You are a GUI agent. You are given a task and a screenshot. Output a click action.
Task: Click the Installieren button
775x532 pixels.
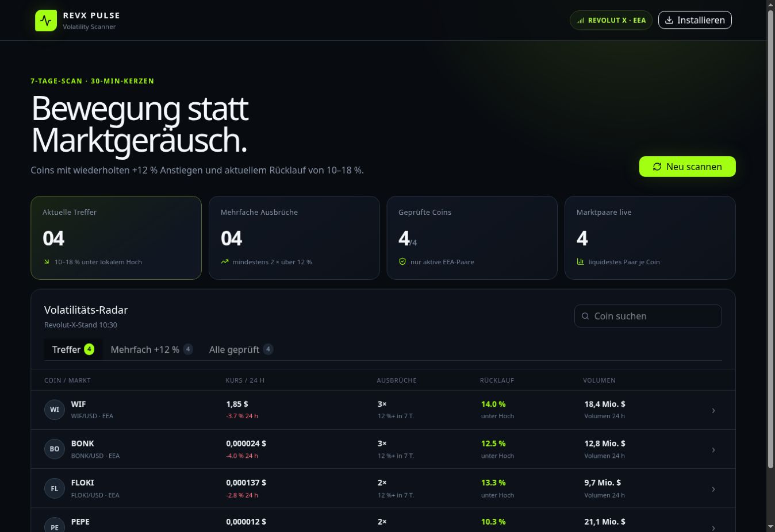[x=695, y=20]
